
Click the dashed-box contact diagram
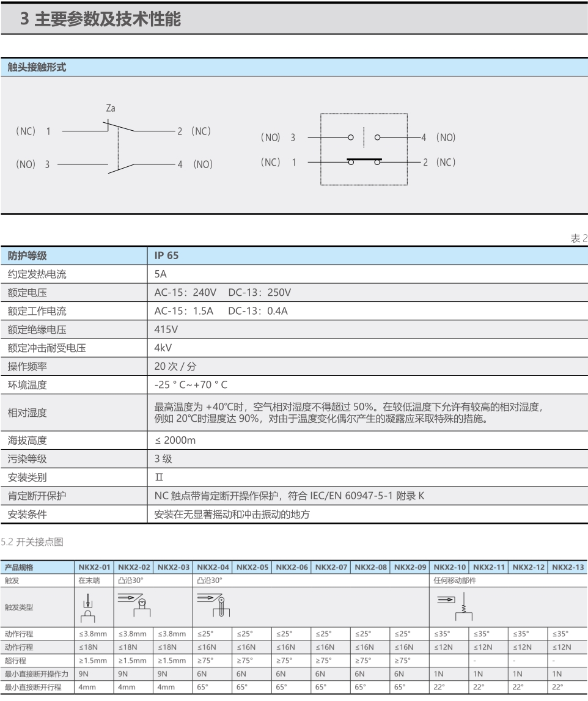pos(358,149)
